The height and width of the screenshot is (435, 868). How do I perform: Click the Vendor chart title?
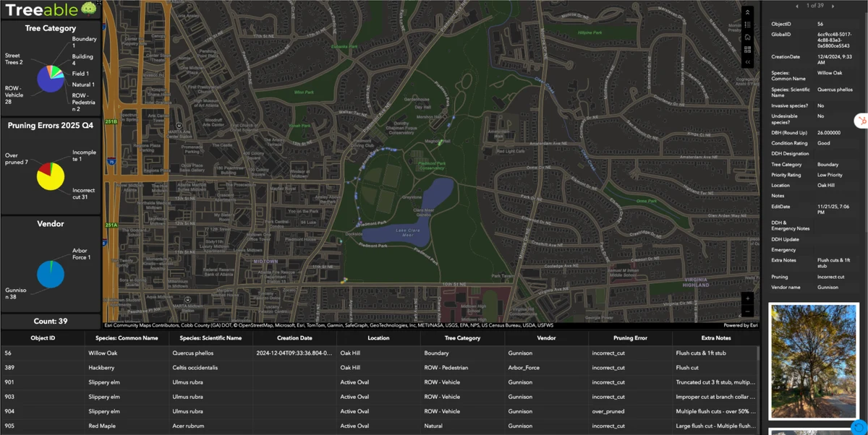[51, 224]
